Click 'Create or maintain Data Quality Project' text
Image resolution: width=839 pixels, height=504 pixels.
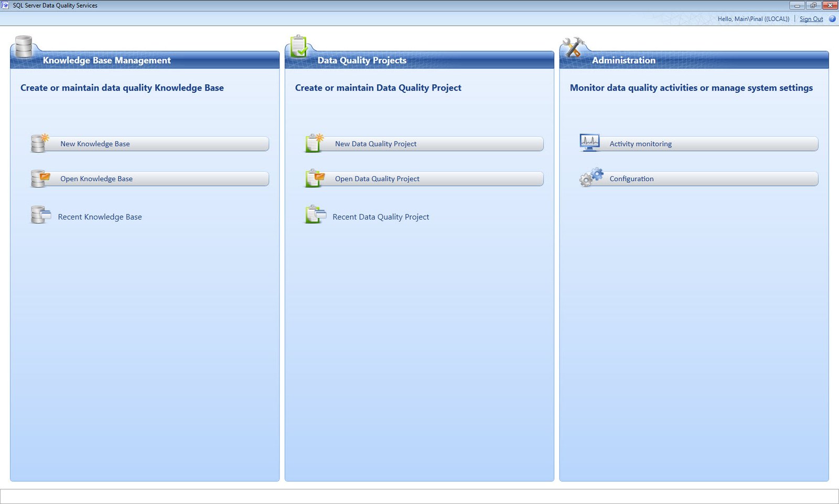(378, 88)
